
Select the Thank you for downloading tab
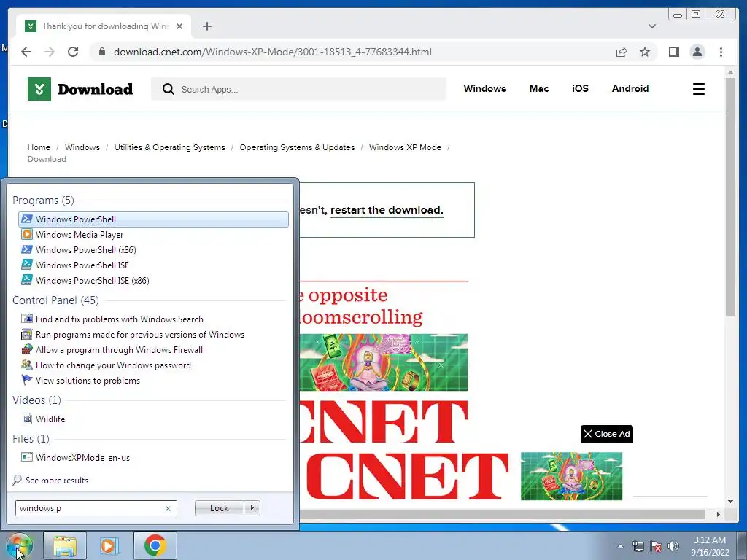[x=104, y=26]
